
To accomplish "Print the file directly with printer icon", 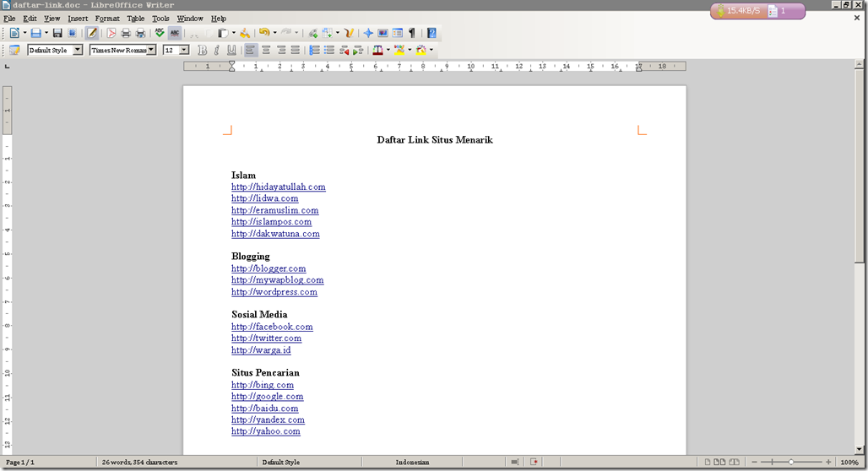I will coord(126,33).
